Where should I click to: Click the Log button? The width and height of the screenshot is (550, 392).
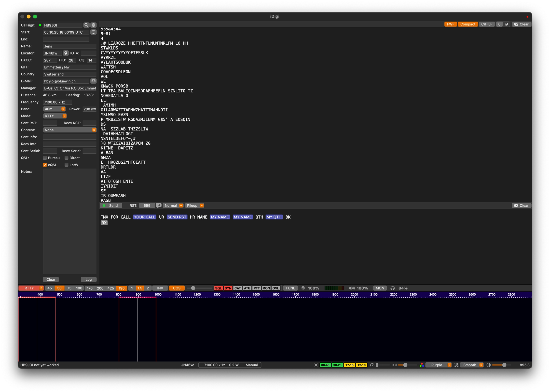pos(88,280)
